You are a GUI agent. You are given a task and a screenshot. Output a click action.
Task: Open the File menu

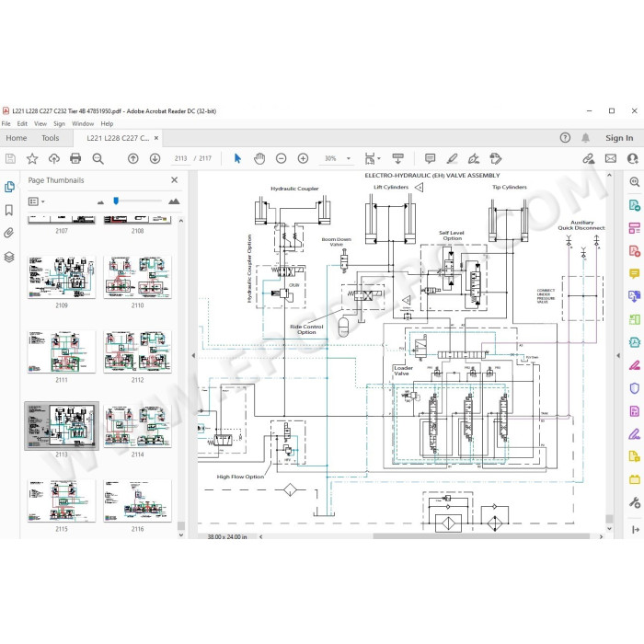point(6,123)
